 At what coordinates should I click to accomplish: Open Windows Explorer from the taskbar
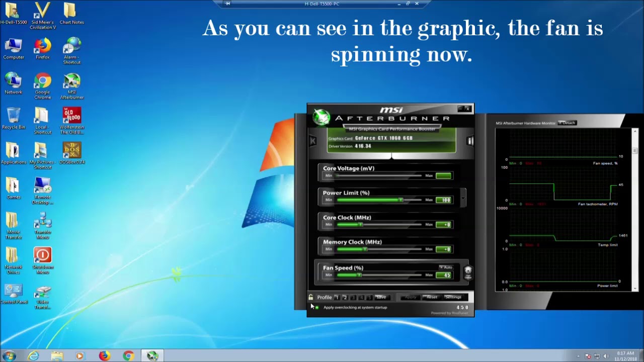pyautogui.click(x=57, y=356)
